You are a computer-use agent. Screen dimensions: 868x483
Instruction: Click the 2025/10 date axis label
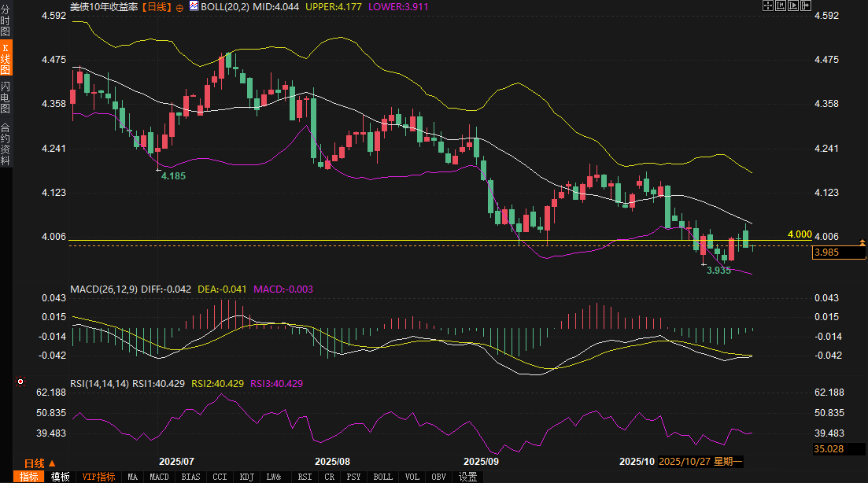(x=637, y=462)
